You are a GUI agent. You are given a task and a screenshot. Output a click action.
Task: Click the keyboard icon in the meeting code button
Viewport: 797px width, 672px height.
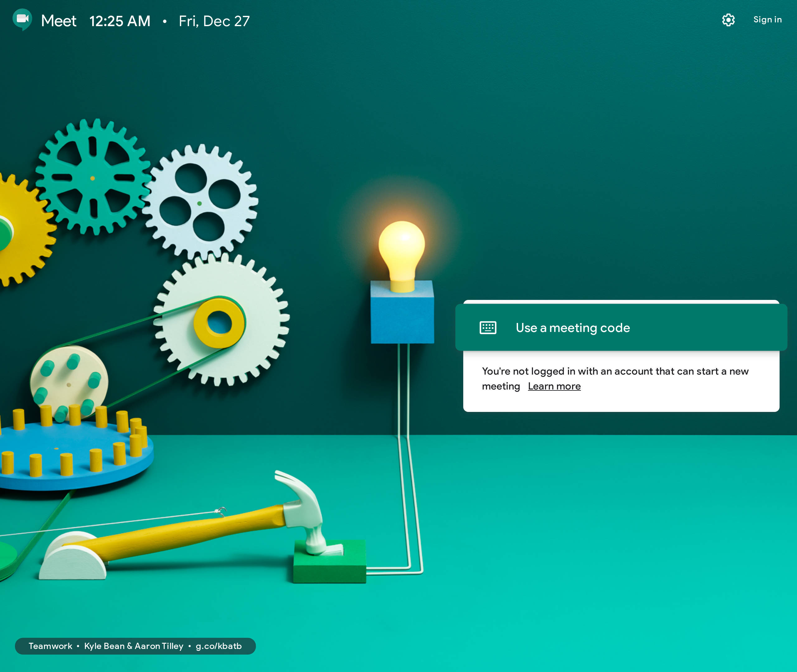click(x=488, y=328)
